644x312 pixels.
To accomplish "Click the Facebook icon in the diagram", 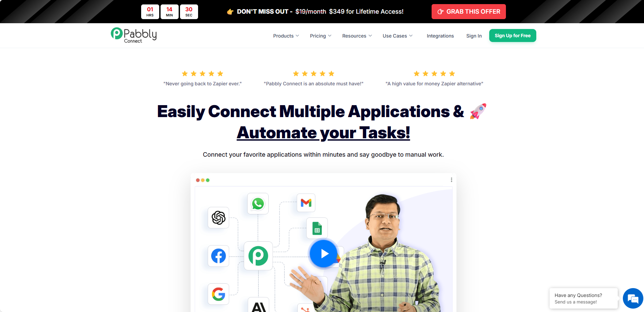I will coord(219,256).
